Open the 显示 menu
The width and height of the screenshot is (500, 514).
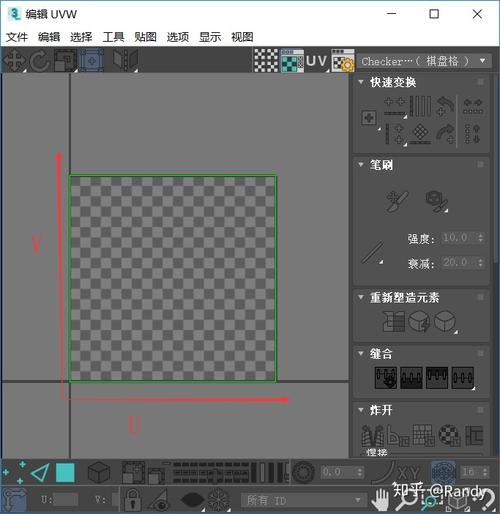210,37
